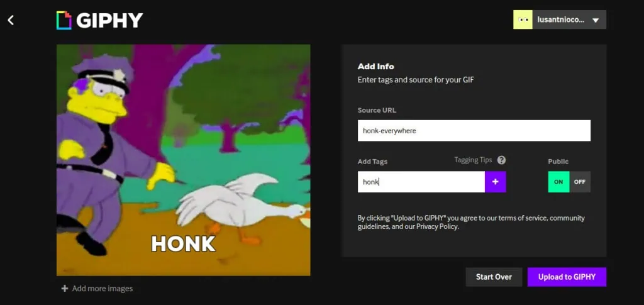
Task: Click the Tagging Tips text
Action: tap(473, 160)
